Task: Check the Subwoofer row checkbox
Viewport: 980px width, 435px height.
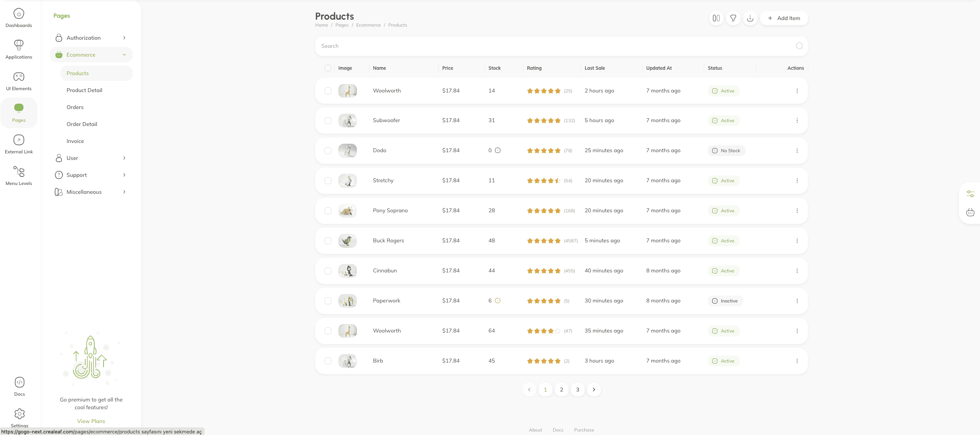Action: pyautogui.click(x=328, y=121)
